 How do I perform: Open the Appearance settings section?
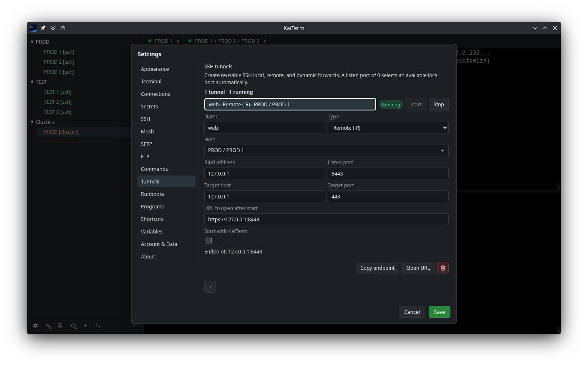pyautogui.click(x=166, y=69)
